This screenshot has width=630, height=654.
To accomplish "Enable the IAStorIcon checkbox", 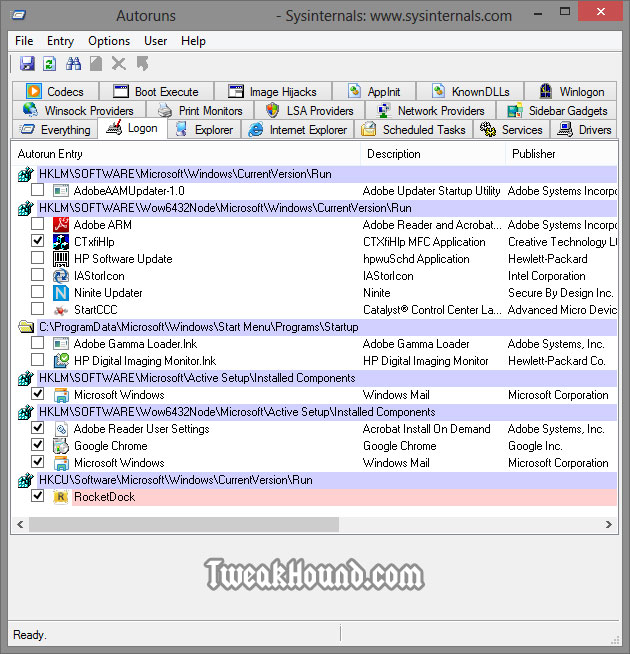I will point(38,274).
